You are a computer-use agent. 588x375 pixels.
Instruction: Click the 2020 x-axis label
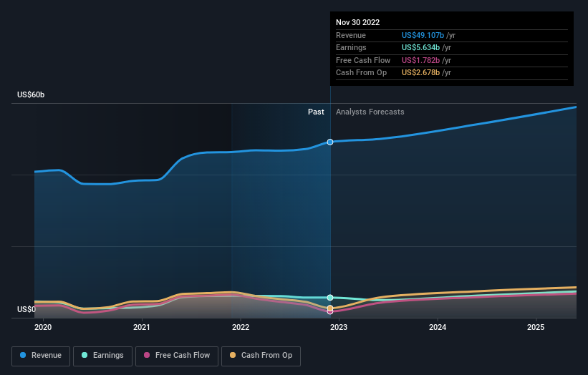pyautogui.click(x=43, y=328)
